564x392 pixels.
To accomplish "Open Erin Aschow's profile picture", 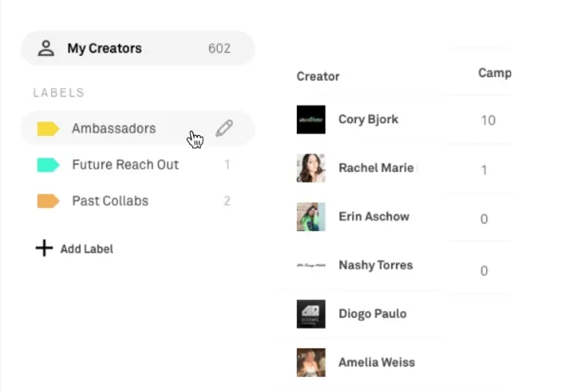I will coord(311,217).
